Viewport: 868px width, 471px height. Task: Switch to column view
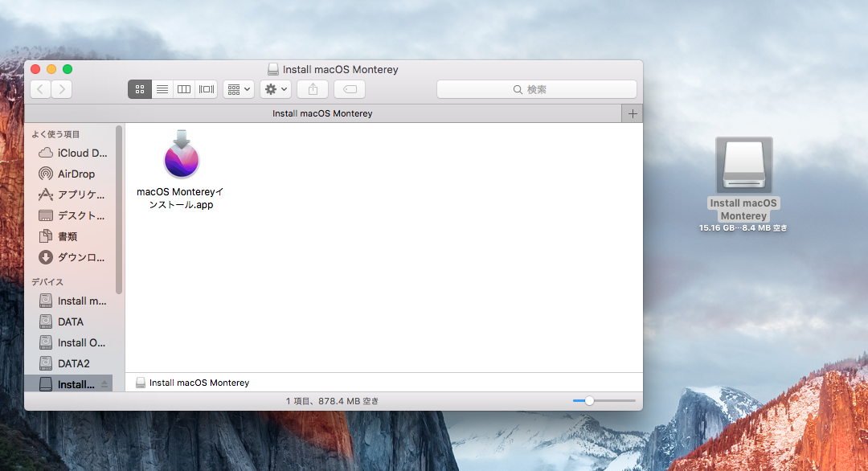point(184,89)
